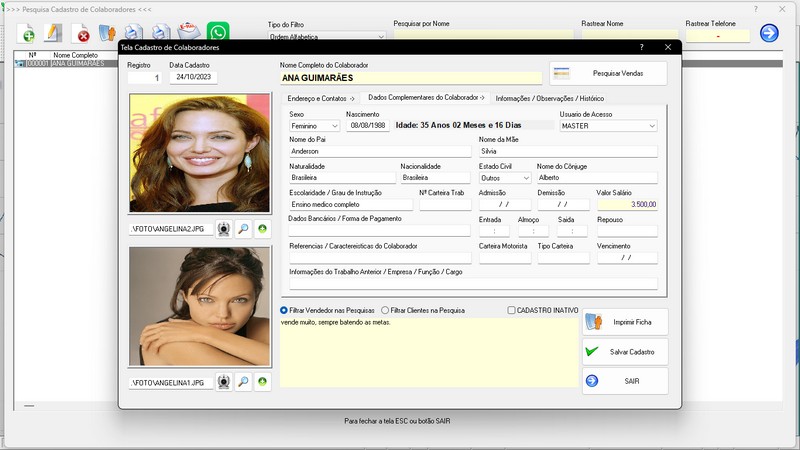Select Filtrar Clientes na Pesquisa option
This screenshot has width=800, height=450.
(x=385, y=310)
